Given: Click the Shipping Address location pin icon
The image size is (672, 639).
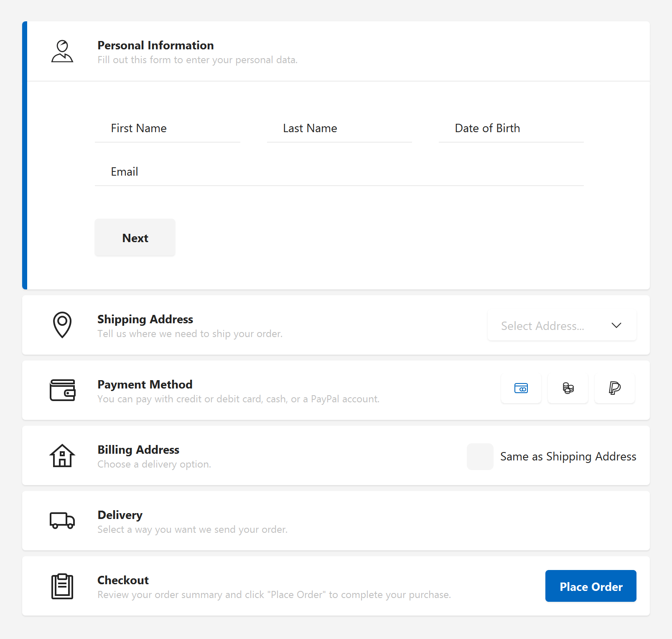Looking at the screenshot, I should 62,325.
